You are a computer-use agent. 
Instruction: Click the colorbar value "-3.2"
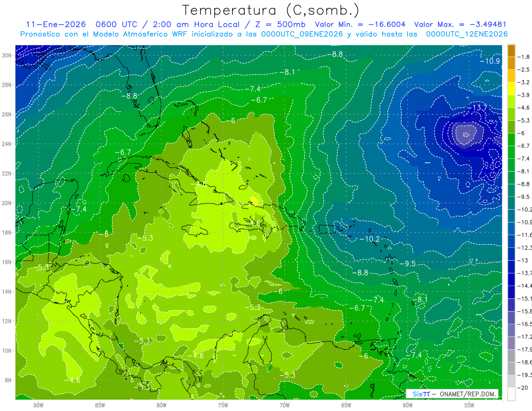pos(524,82)
